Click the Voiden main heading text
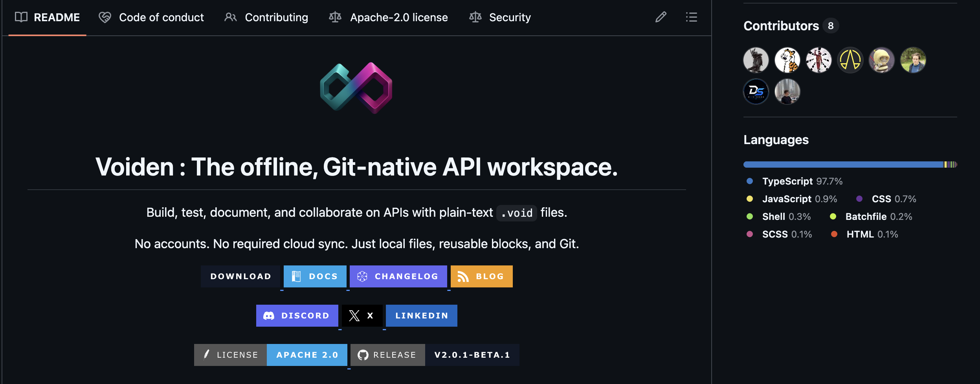 pyautogui.click(x=357, y=167)
